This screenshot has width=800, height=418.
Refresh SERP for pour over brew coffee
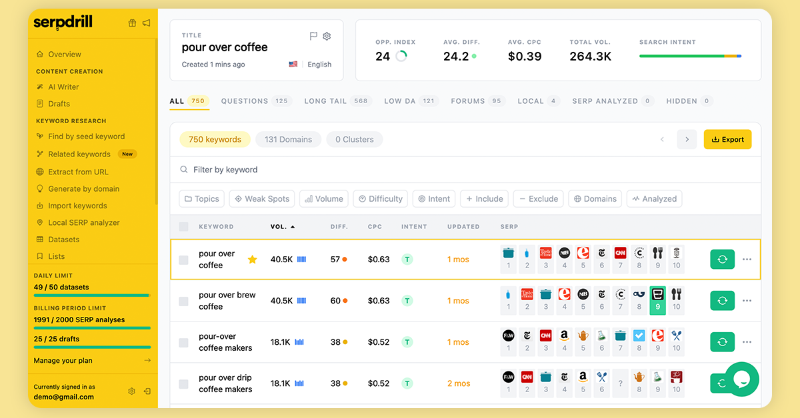click(722, 301)
